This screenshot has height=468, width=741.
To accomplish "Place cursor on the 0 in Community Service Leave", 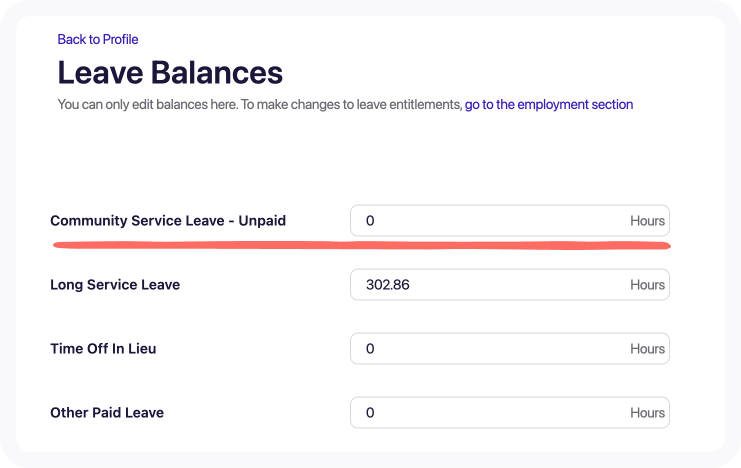I will 370,221.
